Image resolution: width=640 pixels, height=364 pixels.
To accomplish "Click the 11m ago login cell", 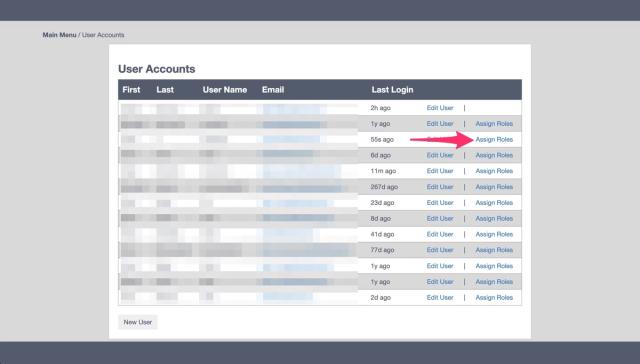I will coord(383,171).
